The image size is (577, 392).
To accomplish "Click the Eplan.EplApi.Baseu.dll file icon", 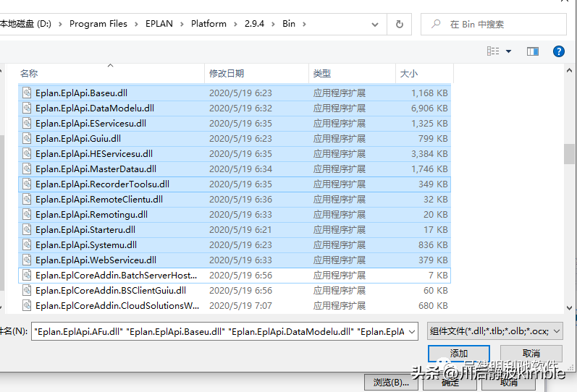I will [28, 93].
